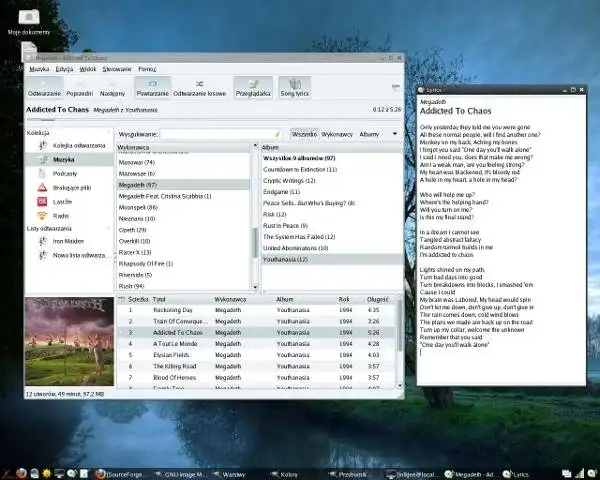The image size is (600, 480).
Task: Open the search filter dropdown arrow
Action: coord(395,134)
